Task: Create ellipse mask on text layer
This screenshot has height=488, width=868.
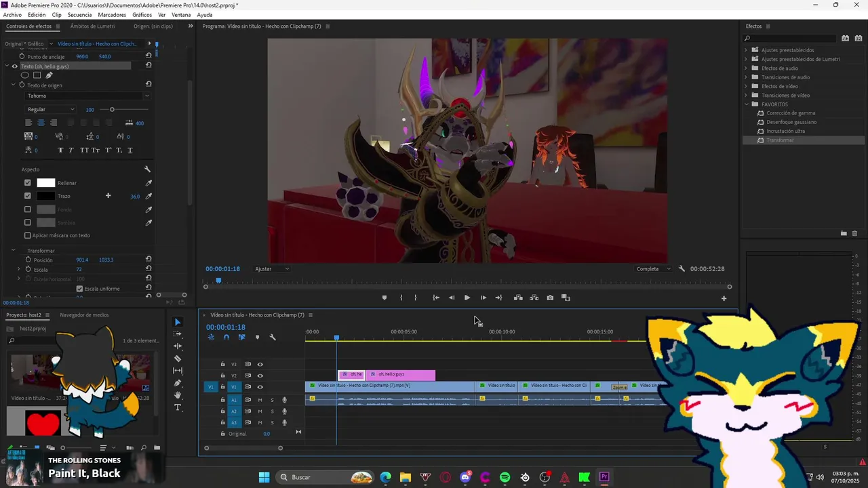Action: point(26,75)
